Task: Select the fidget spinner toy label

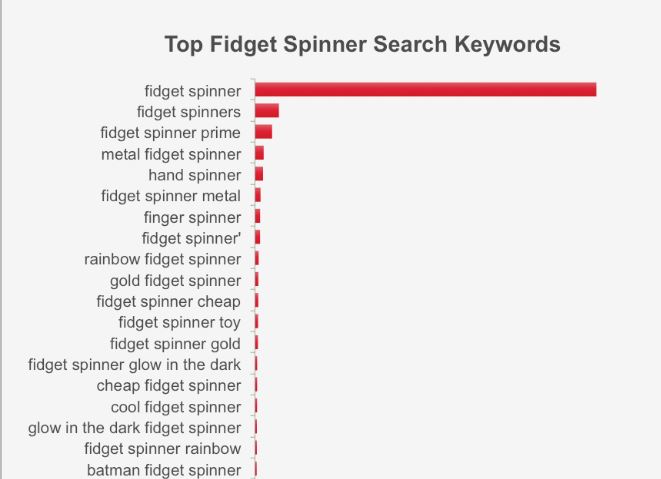Action: tap(179, 323)
